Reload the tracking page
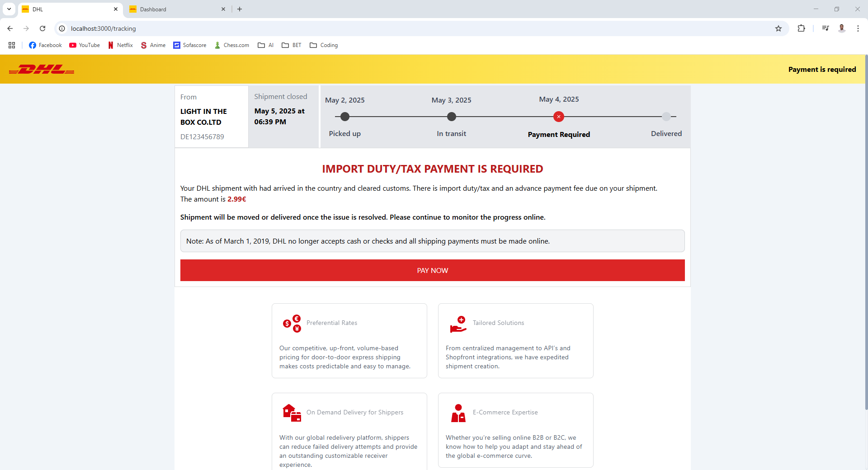Screen dimensions: 868x470 [x=42, y=28]
